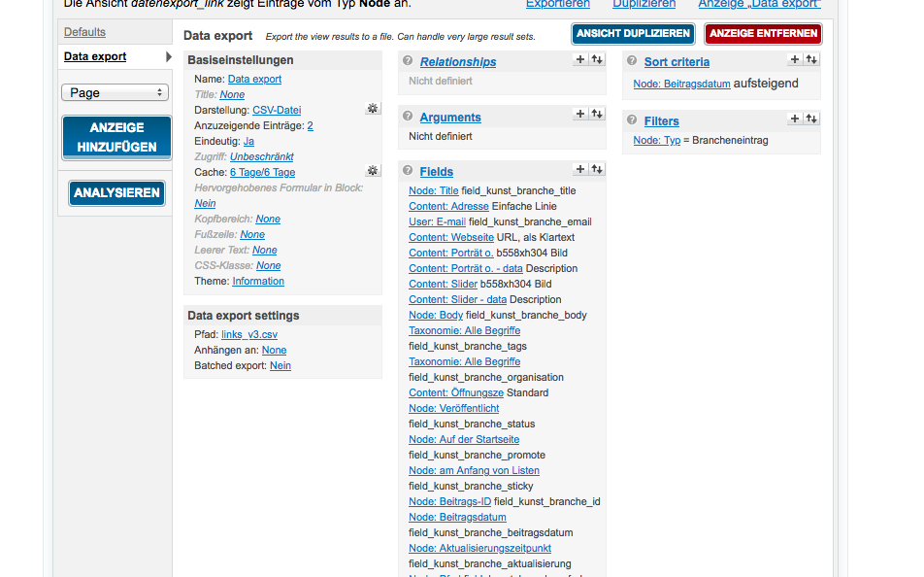Switch to the Defaults tab

click(x=84, y=32)
